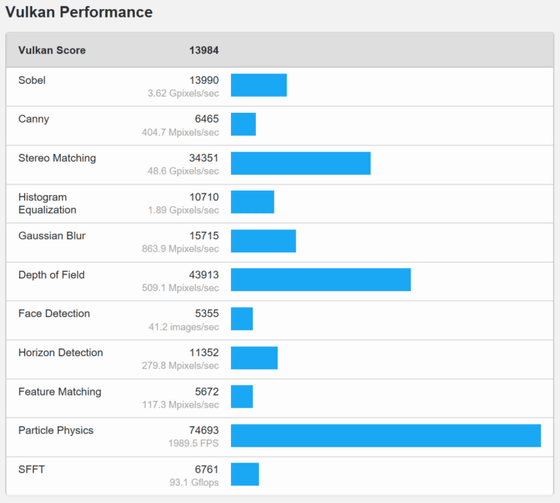This screenshot has width=560, height=503.
Task: Select the Face Detection label
Action: (x=54, y=314)
